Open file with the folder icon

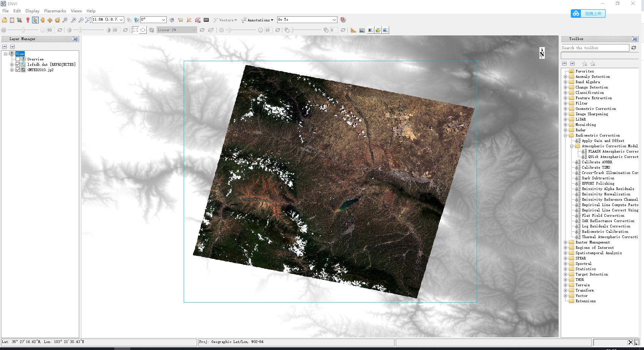(5, 20)
